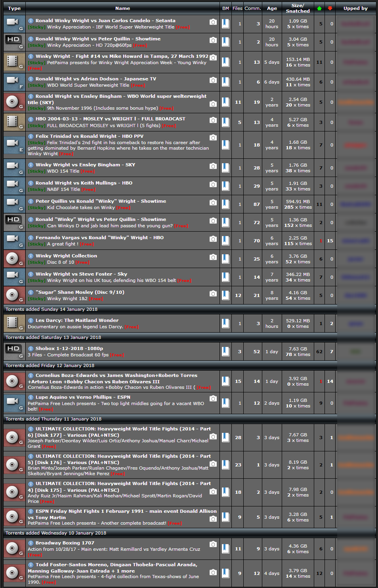This screenshot has width=378, height=588.
Task: Click camera icon for Lupe Aquino vs Verno Phillips
Action: point(213,398)
